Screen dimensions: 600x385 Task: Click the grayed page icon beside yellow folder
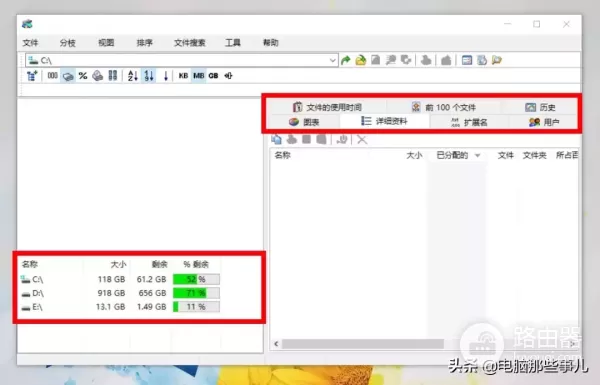(x=376, y=60)
